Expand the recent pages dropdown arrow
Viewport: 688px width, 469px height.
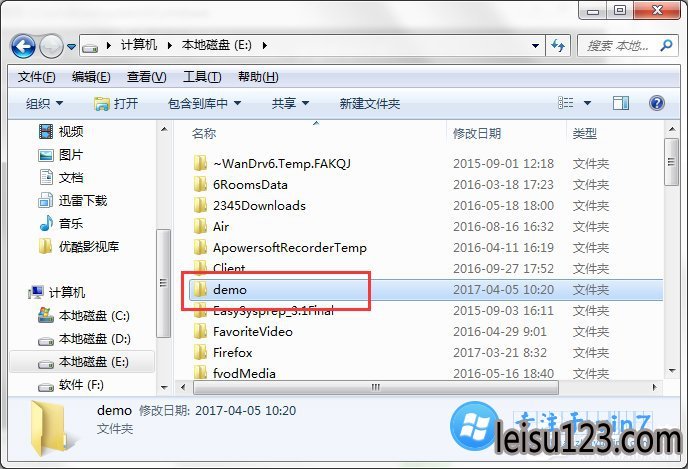click(x=72, y=46)
